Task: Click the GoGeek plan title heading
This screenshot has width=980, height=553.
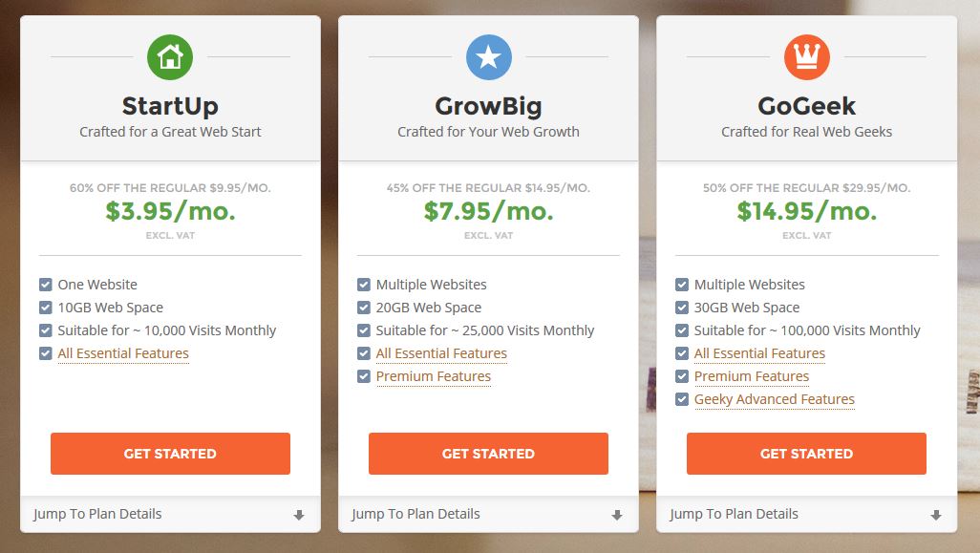Action: (x=806, y=106)
